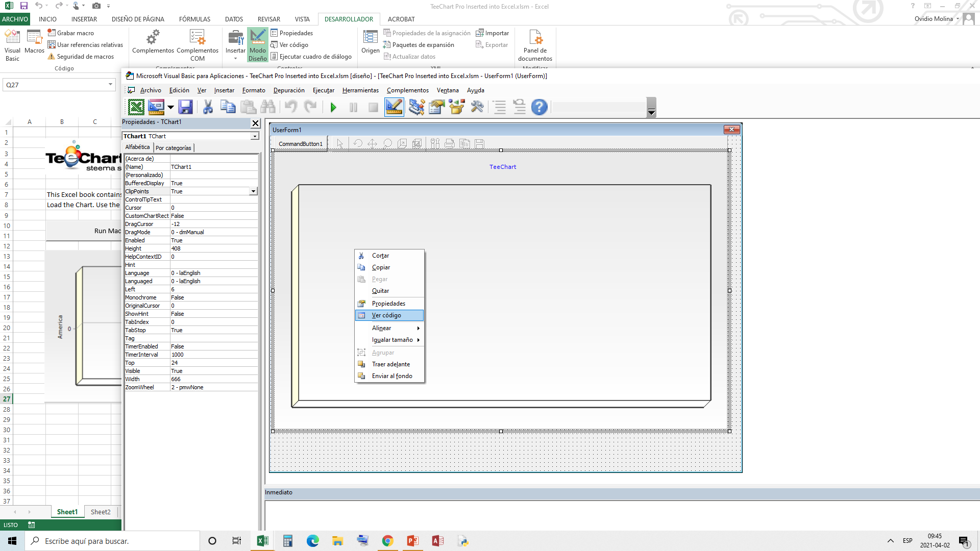
Task: Select the TeeChart Normal pointer tool
Action: pyautogui.click(x=340, y=144)
